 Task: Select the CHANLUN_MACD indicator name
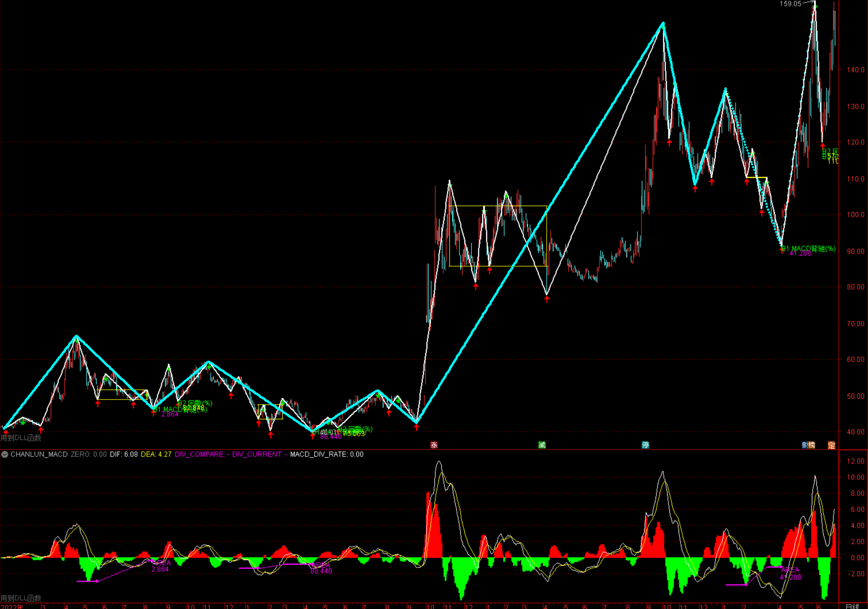39,454
